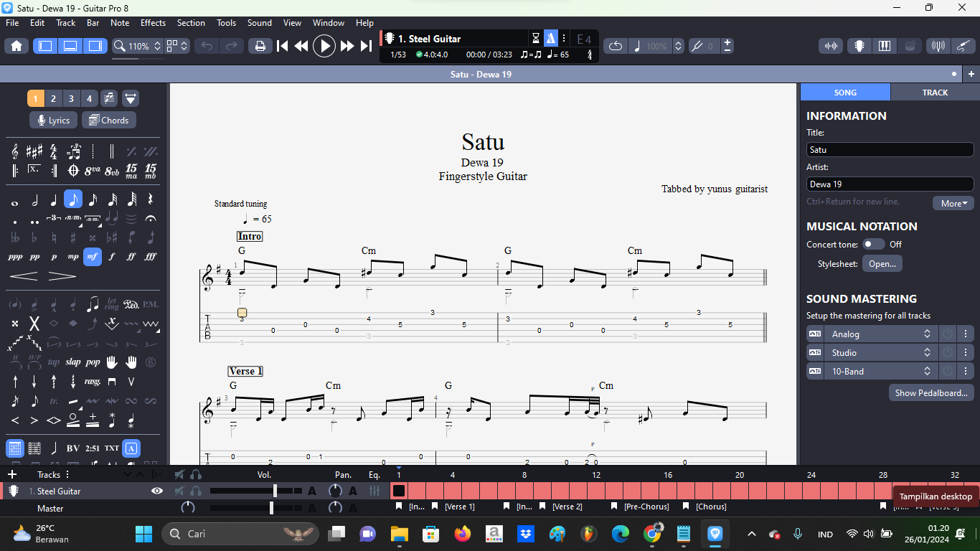Choose the ppp dynamic marking
980x551 pixels.
pos(15,256)
